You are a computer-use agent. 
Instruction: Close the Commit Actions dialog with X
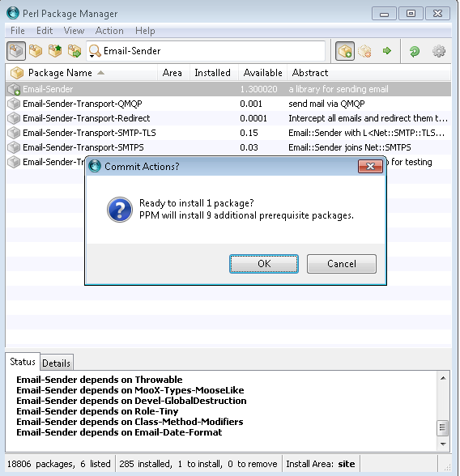(x=370, y=167)
